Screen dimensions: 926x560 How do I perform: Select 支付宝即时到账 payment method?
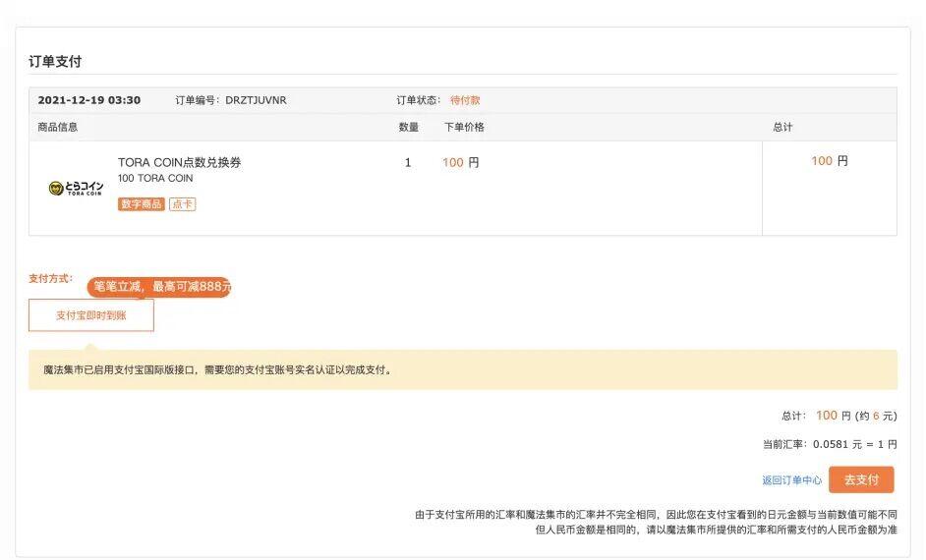coord(91,315)
